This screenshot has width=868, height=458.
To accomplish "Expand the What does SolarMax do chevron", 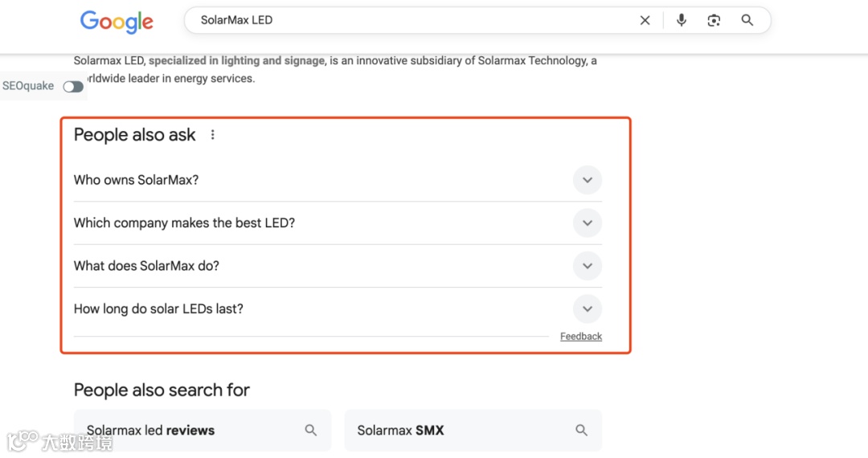I will tap(588, 266).
